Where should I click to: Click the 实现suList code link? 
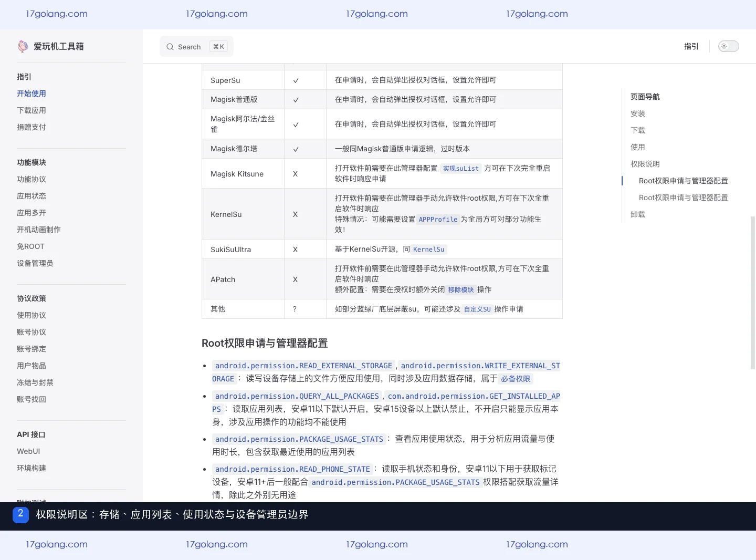(x=461, y=169)
